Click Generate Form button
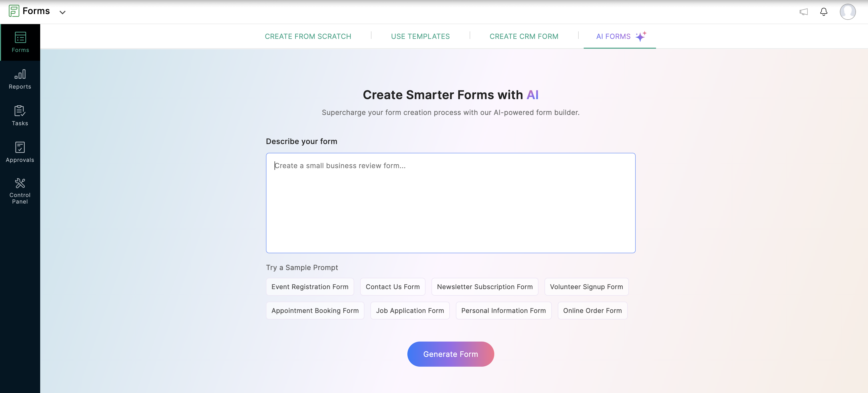 pyautogui.click(x=451, y=354)
